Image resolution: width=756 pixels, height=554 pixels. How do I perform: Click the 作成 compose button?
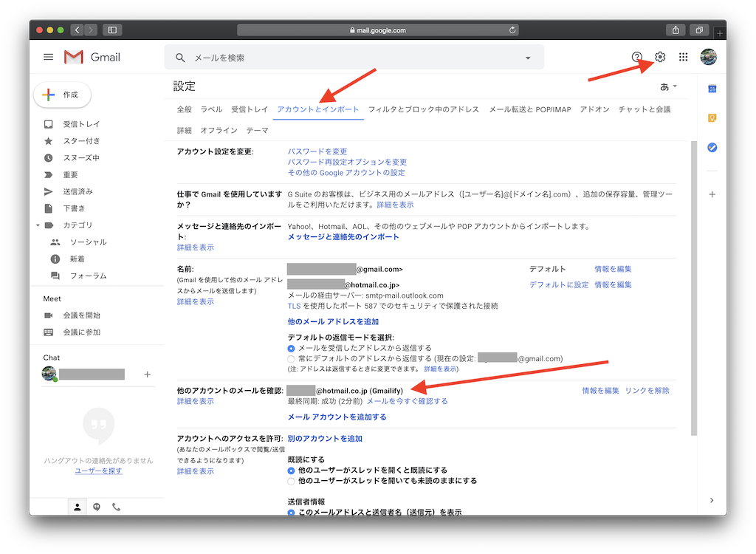[x=62, y=95]
